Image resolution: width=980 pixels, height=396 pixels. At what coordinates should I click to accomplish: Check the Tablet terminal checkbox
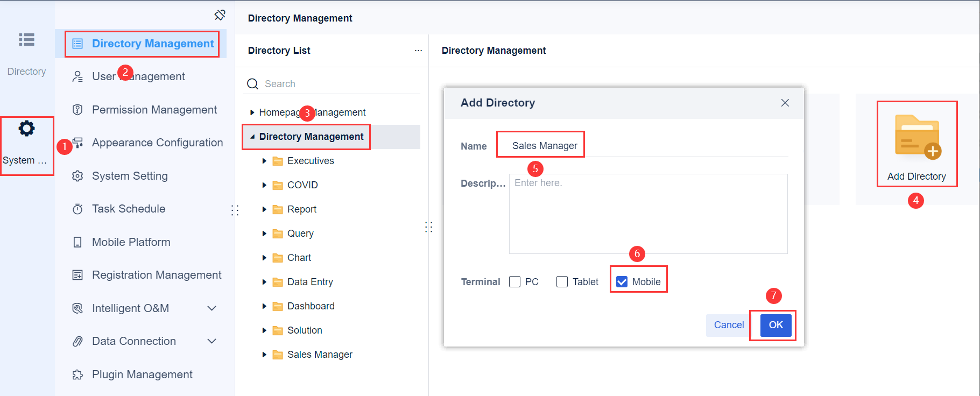tap(562, 282)
